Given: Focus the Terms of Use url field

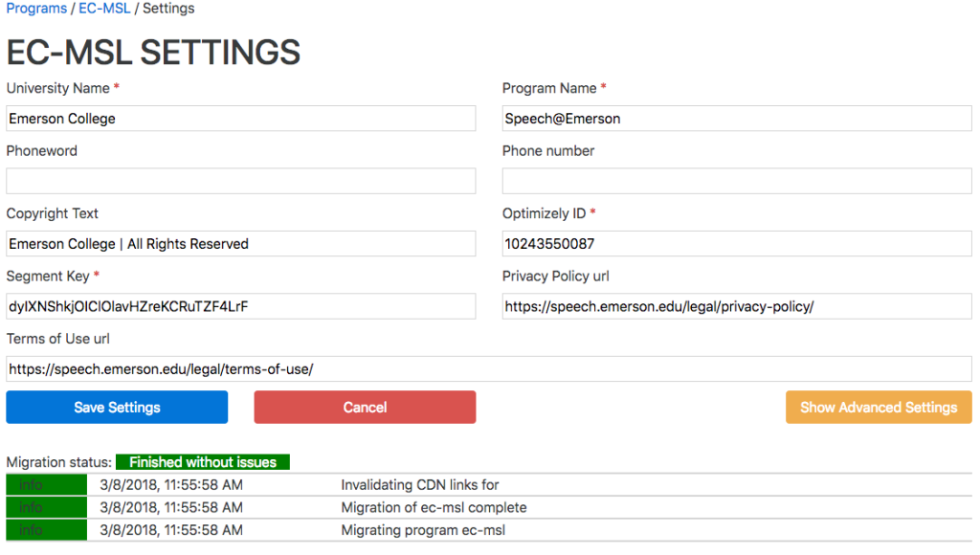Looking at the screenshot, I should click(488, 369).
